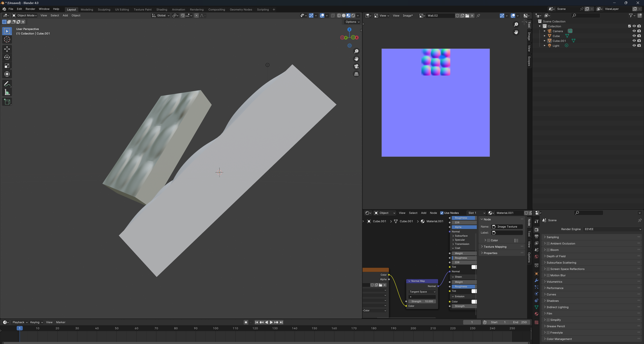Image resolution: width=644 pixels, height=344 pixels.
Task: Uncheck the Use Nodes checkbox
Action: pyautogui.click(x=442, y=213)
